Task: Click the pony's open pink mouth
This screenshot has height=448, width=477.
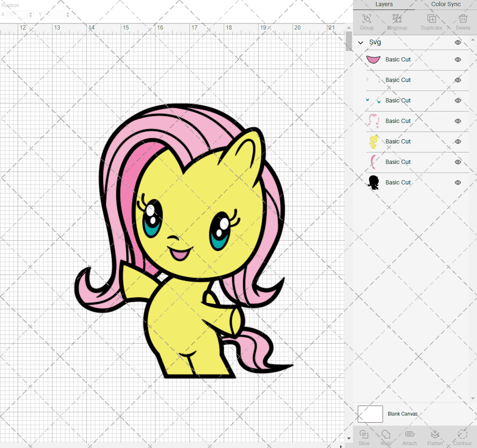Action: pos(180,254)
